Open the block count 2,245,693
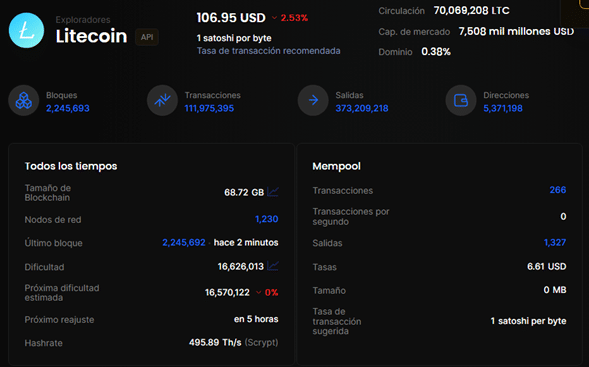589x367 pixels. point(68,109)
